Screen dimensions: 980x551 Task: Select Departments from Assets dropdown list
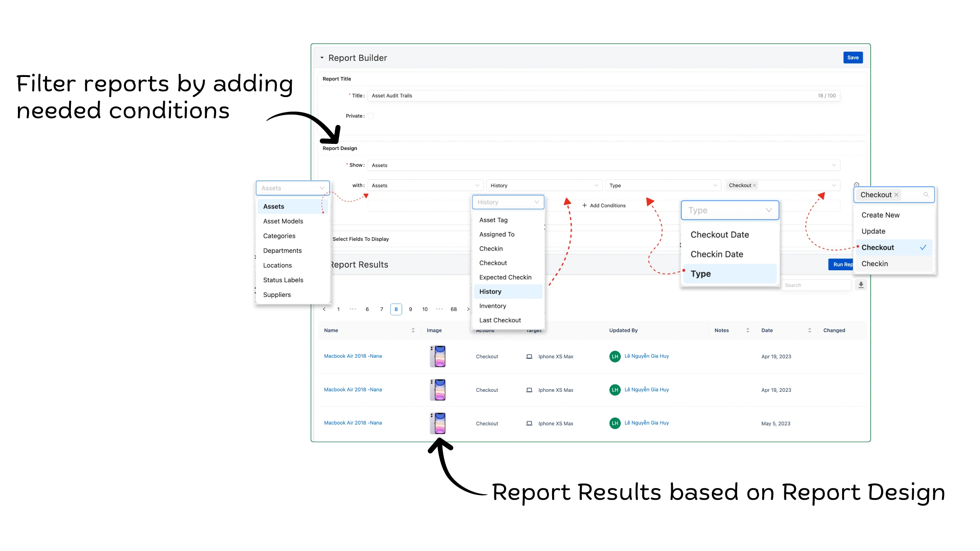click(282, 250)
